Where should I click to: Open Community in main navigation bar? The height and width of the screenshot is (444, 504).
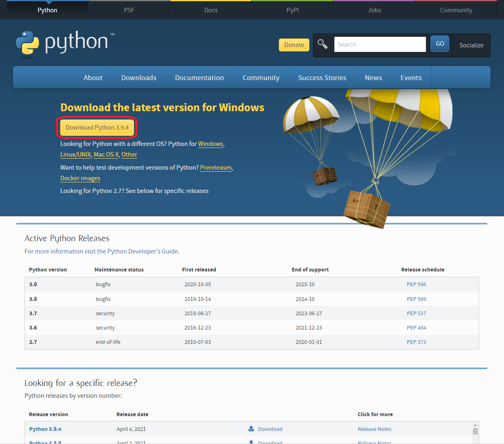click(x=261, y=78)
